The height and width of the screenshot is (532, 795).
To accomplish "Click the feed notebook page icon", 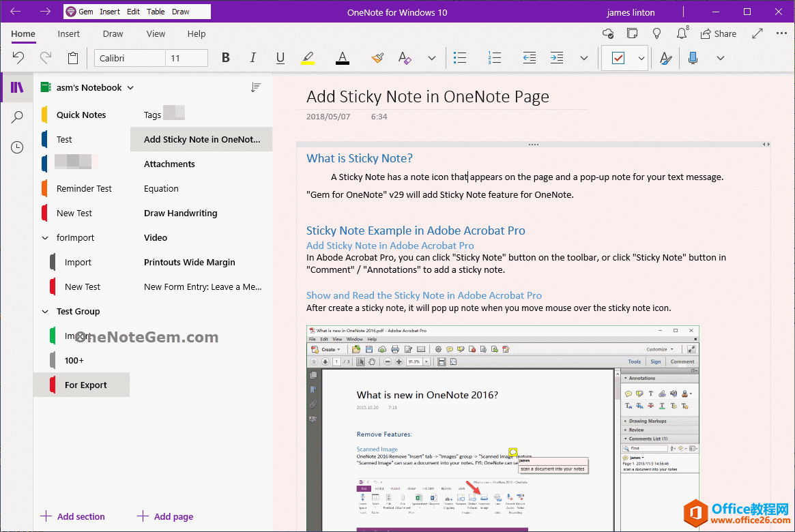I will [633, 34].
